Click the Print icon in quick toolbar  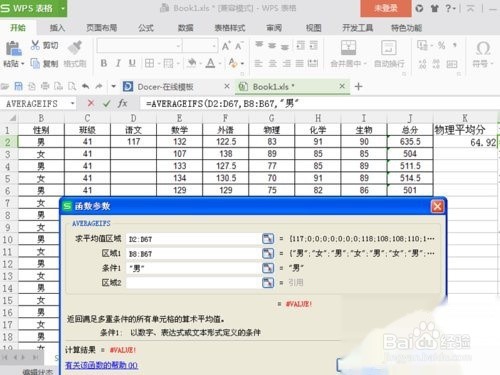pos(45,87)
